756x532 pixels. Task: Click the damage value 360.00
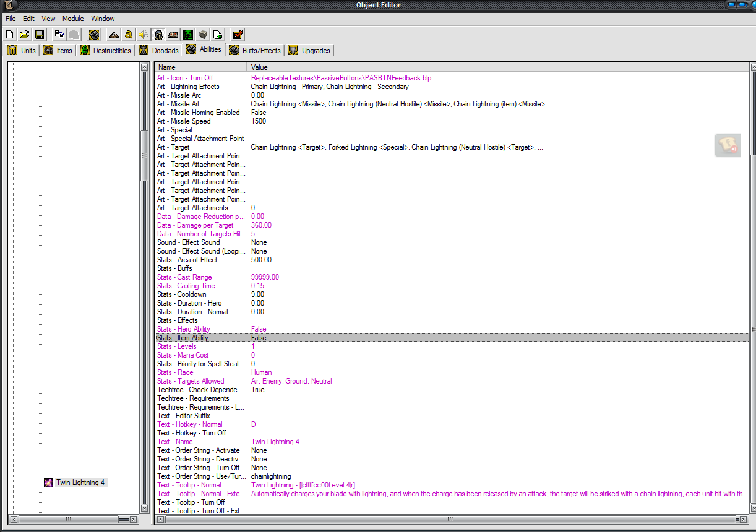(261, 225)
